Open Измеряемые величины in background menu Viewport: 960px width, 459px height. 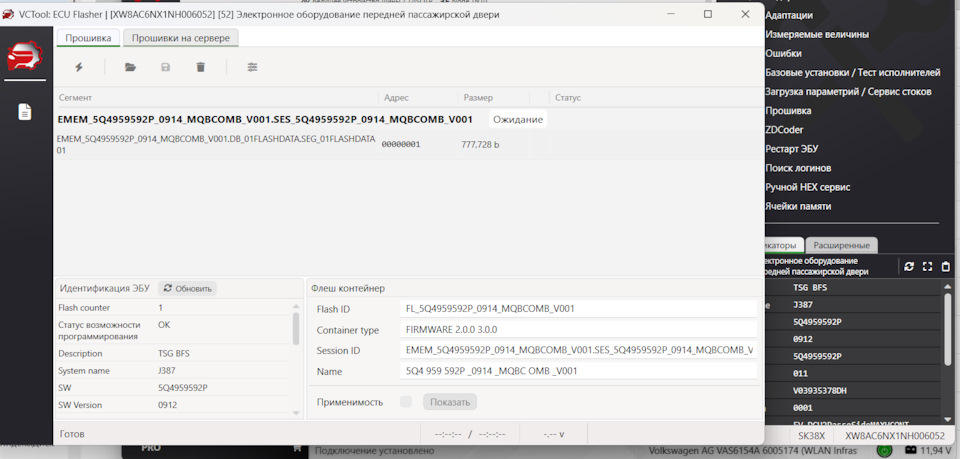tap(817, 34)
